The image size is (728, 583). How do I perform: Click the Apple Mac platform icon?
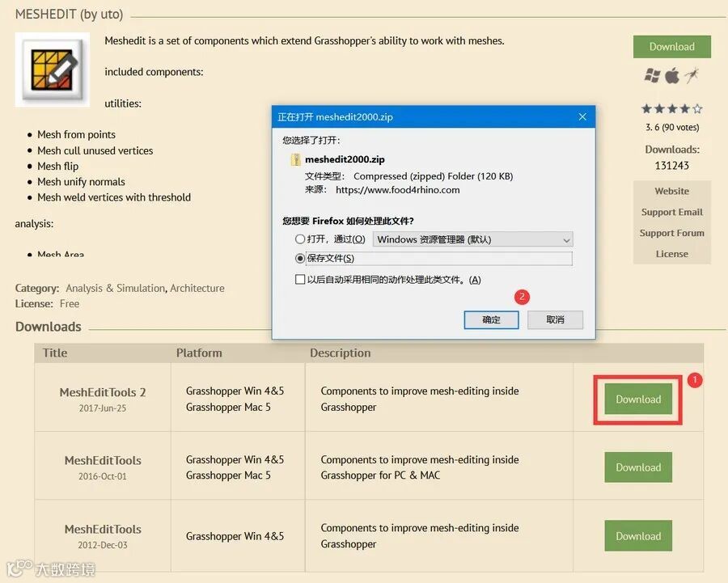tap(672, 75)
